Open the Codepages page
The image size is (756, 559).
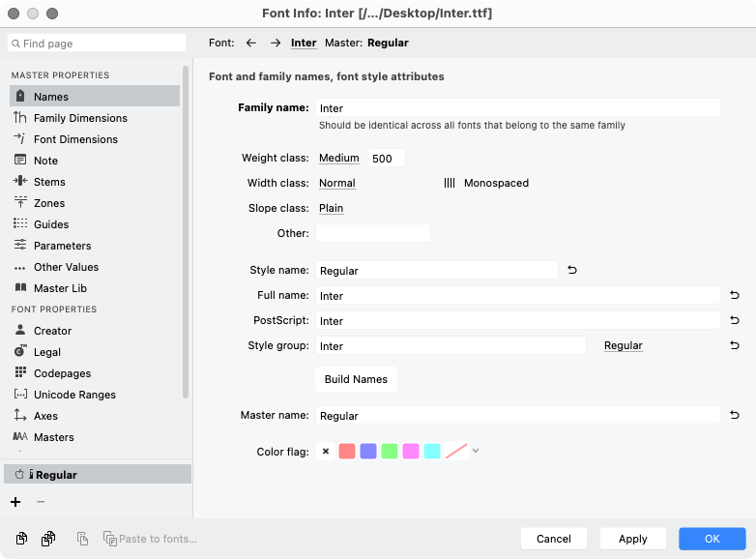(x=95, y=372)
